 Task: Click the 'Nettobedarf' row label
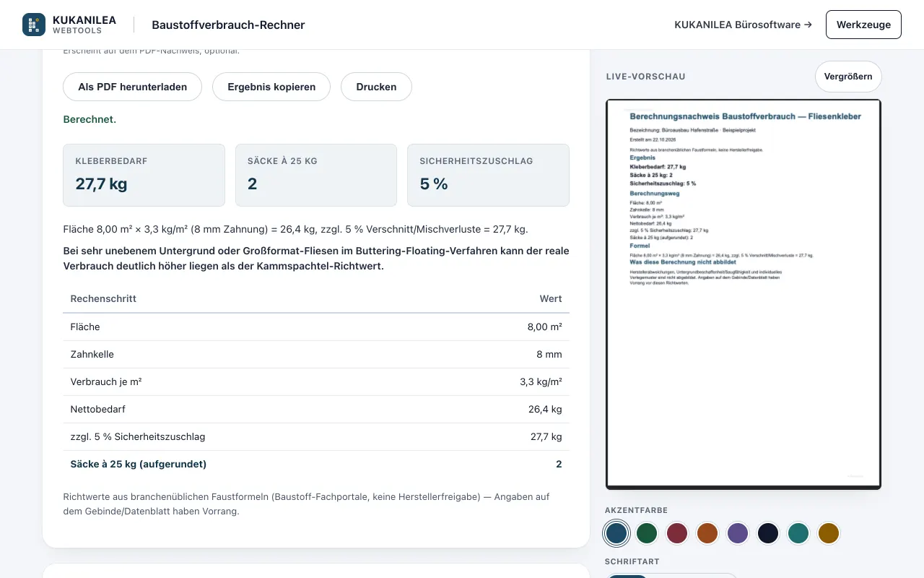point(98,409)
